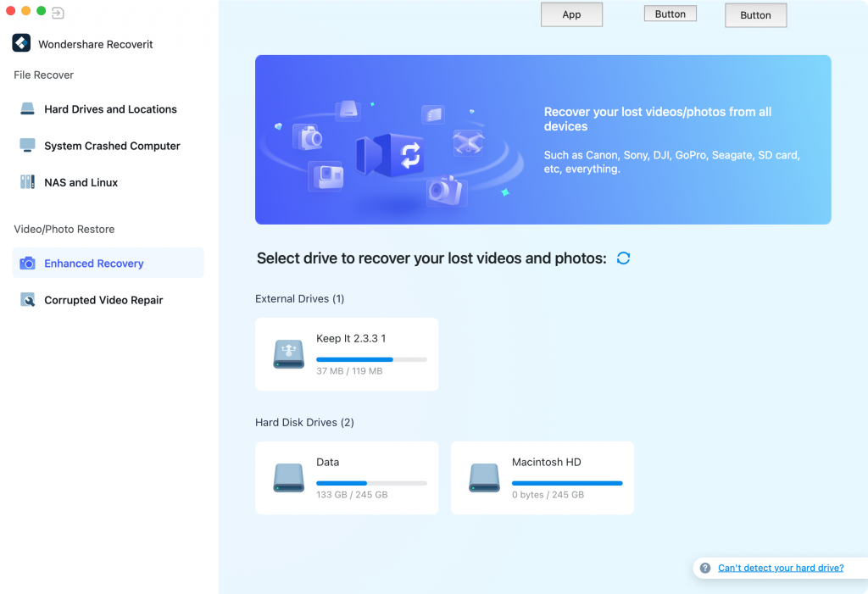Open the Can't detect your hard drive link
Screen dimensions: 868x594
[x=781, y=568]
